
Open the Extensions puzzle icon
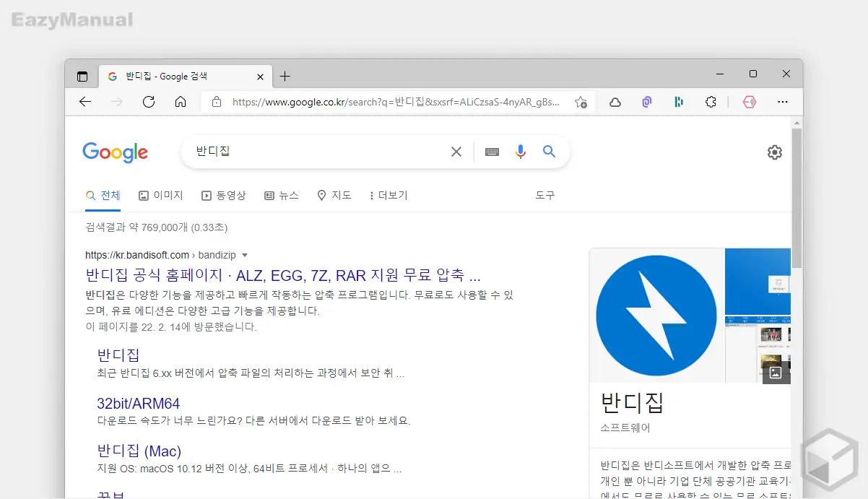pos(711,103)
